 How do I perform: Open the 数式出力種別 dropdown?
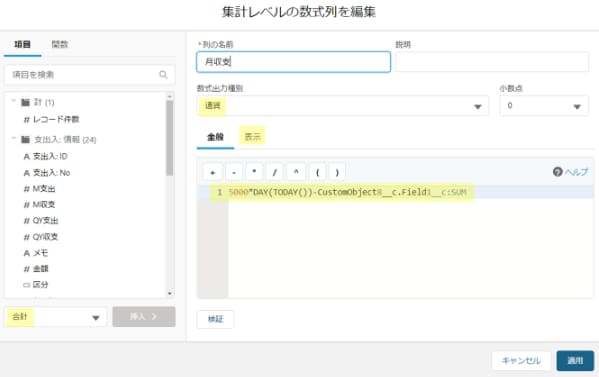pos(343,106)
